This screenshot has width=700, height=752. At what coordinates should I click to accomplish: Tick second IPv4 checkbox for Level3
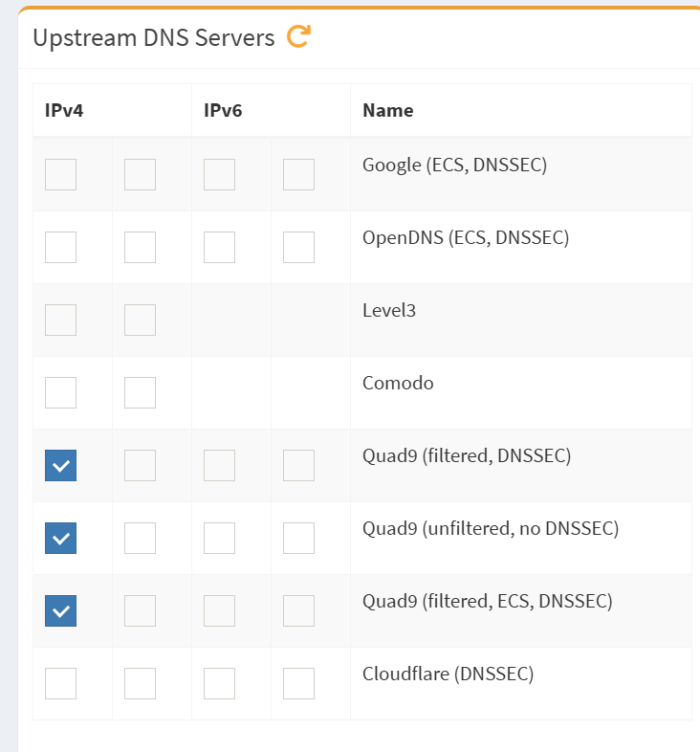(x=140, y=320)
